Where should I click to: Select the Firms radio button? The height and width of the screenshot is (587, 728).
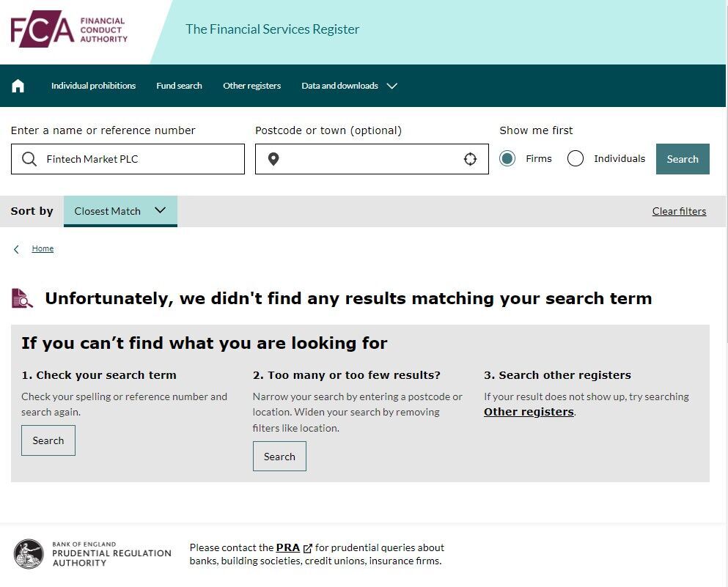[507, 159]
